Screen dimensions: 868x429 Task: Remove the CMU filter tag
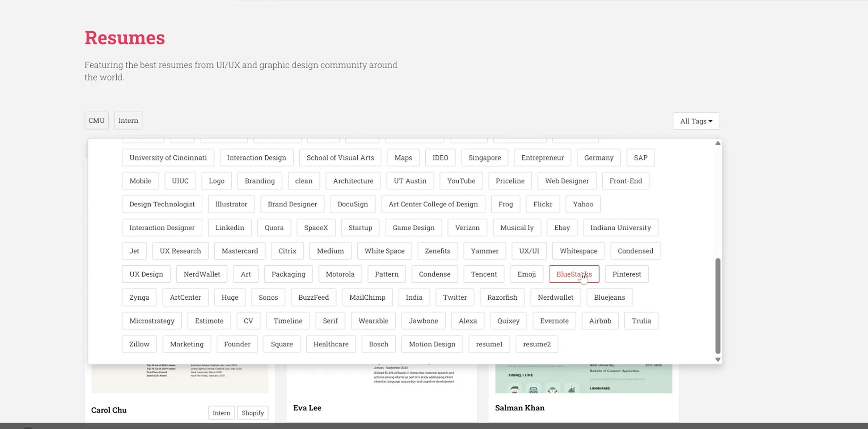[x=97, y=121]
